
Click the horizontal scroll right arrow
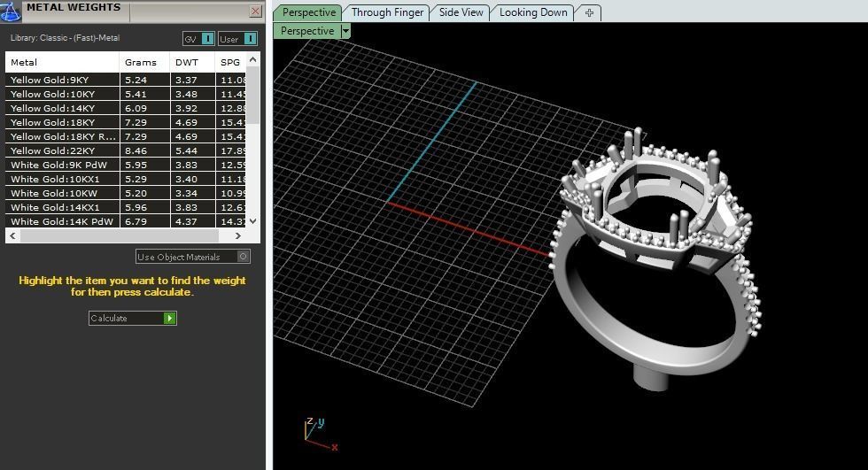(238, 235)
